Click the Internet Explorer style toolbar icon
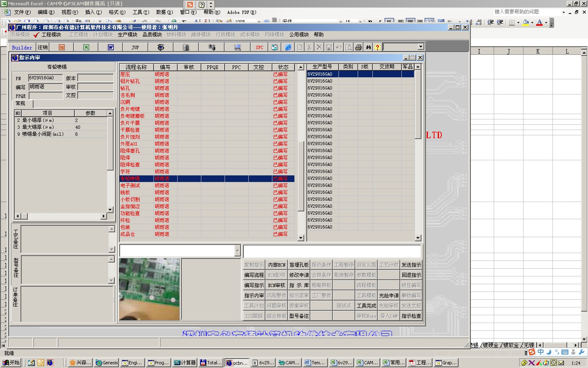588x368 pixels. (288, 47)
